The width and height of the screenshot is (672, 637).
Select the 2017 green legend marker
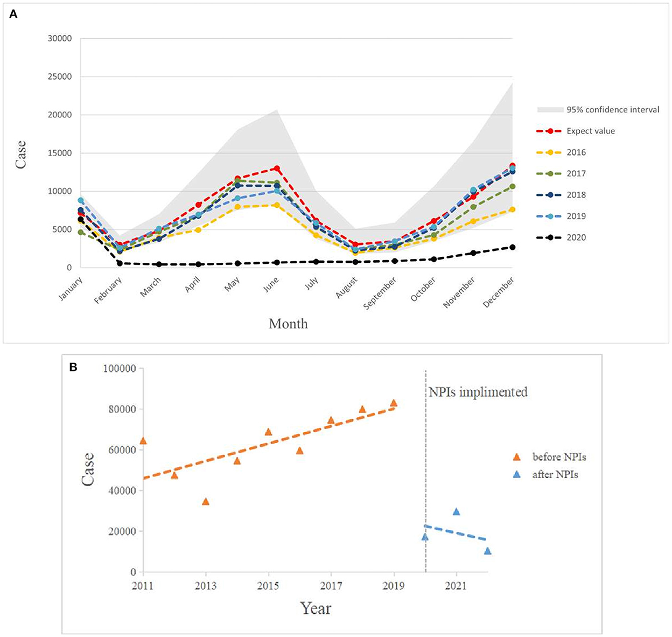click(x=549, y=173)
